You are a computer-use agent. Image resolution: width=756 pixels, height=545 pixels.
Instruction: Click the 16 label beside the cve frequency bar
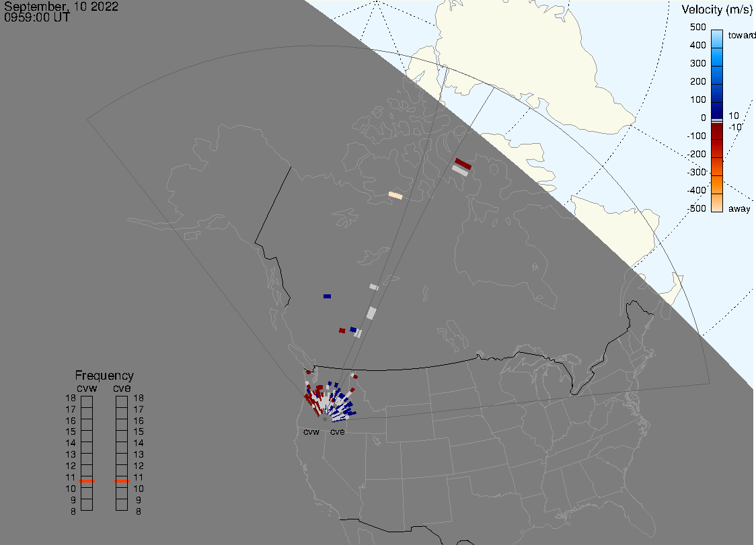click(139, 421)
